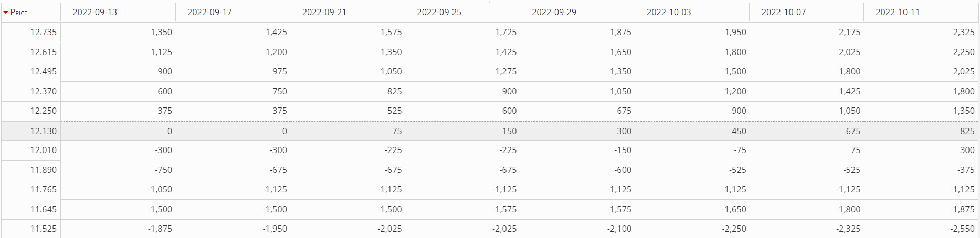
Task: Select the 12.495 price row label
Action: click(x=43, y=72)
